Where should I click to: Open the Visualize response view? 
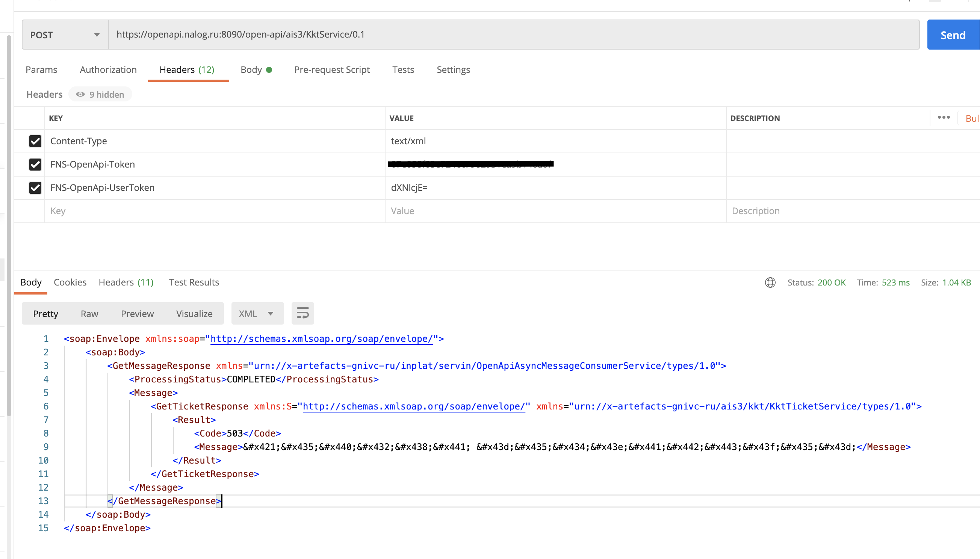tap(194, 313)
